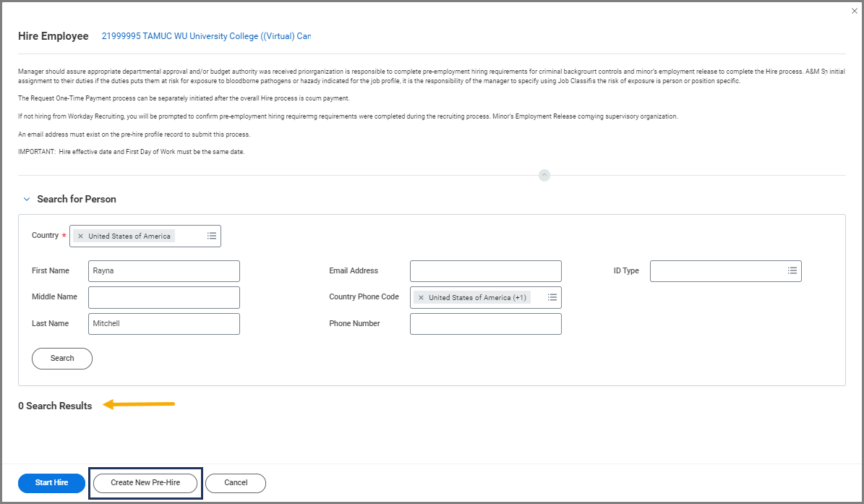
Task: Click the Last Name field containing Mitchell
Action: coord(163,324)
